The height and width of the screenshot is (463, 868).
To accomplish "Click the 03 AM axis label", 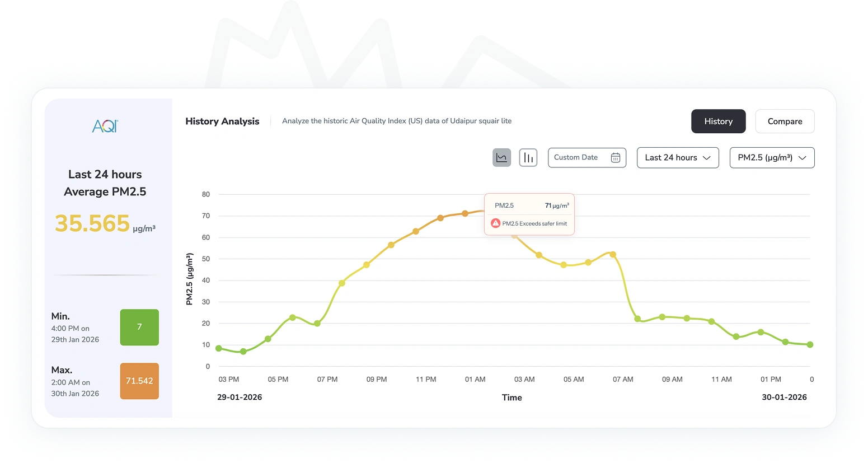I will (x=524, y=380).
